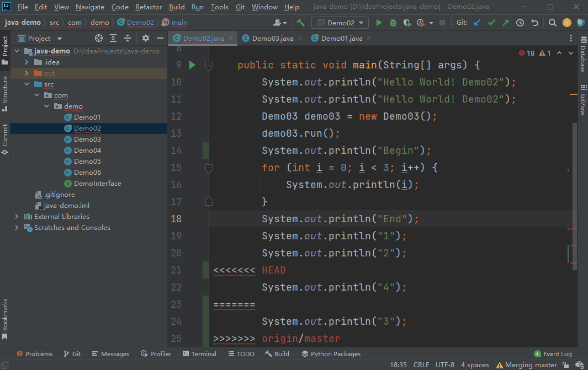Image resolution: width=588 pixels, height=370 pixels.
Task: Open the Terminal tool window button
Action: pos(199,353)
